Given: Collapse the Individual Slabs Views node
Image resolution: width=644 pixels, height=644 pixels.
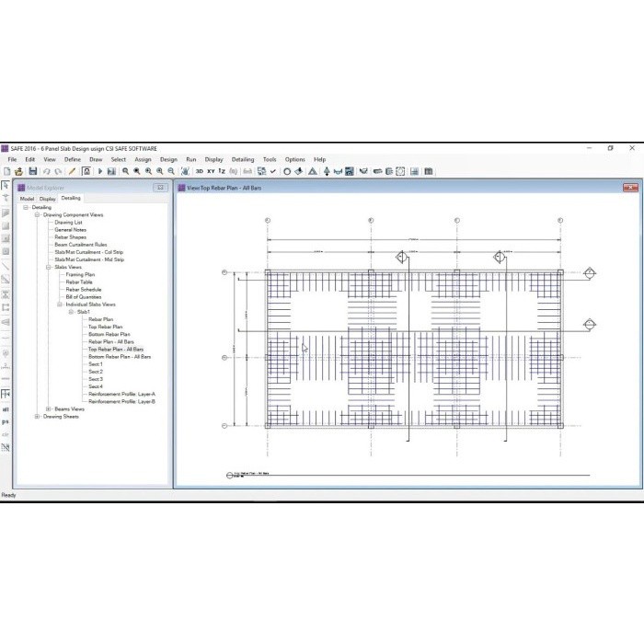Looking at the screenshot, I should (60, 305).
